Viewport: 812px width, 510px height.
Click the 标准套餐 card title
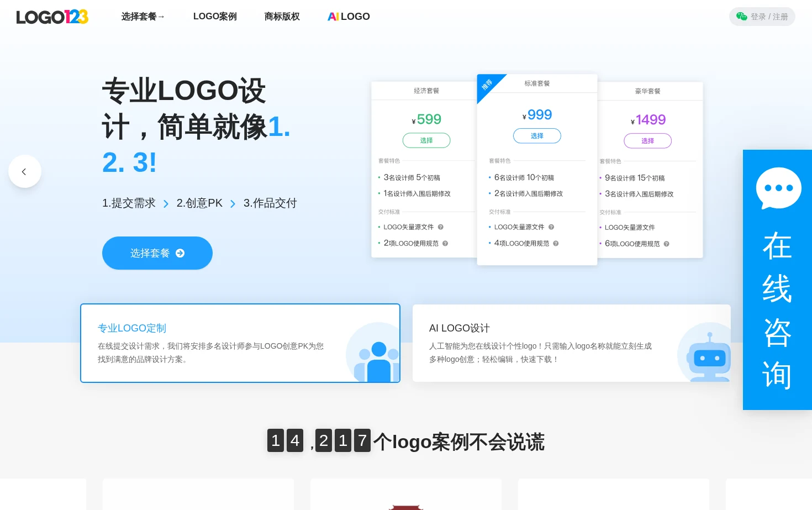(x=537, y=83)
